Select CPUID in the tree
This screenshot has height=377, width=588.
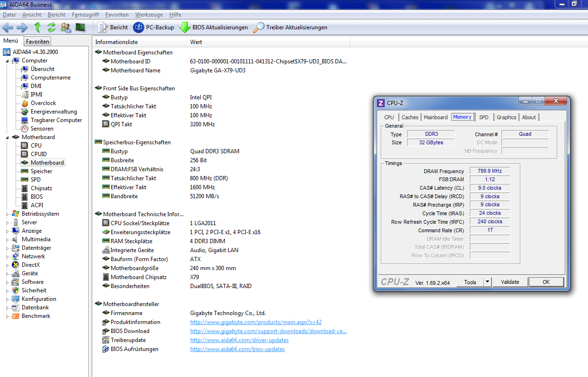pyautogui.click(x=39, y=154)
